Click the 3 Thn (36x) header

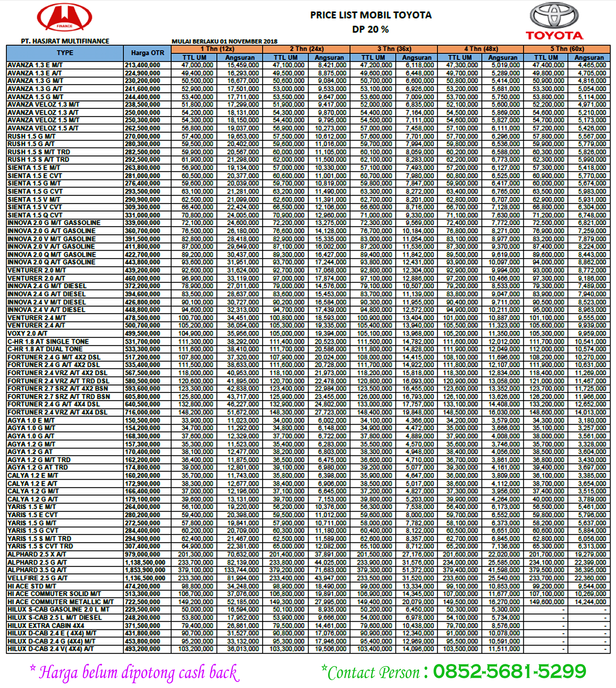point(394,49)
